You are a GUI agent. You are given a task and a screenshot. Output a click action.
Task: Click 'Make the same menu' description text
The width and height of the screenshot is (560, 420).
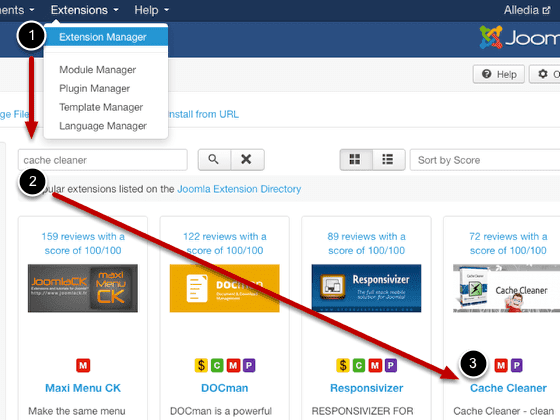[77, 411]
